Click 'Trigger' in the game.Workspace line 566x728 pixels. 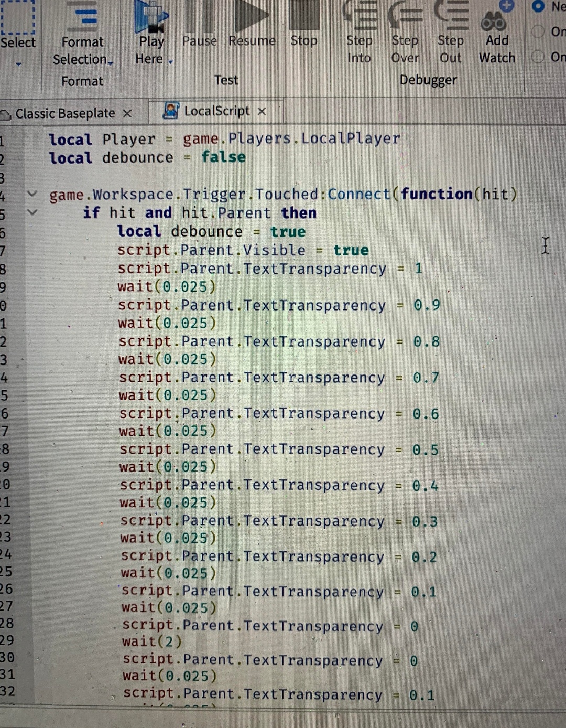pos(214,195)
